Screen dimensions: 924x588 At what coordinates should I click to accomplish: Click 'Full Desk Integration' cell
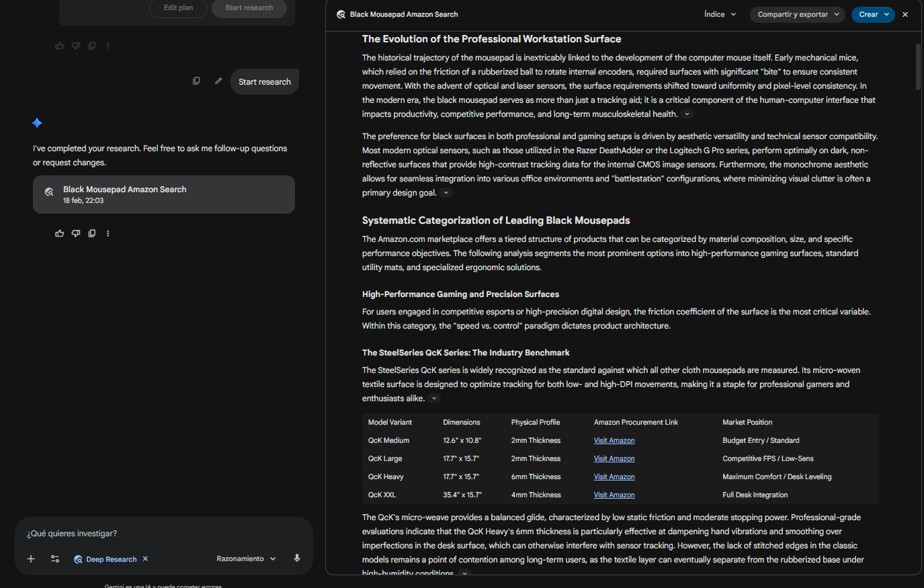click(x=755, y=495)
